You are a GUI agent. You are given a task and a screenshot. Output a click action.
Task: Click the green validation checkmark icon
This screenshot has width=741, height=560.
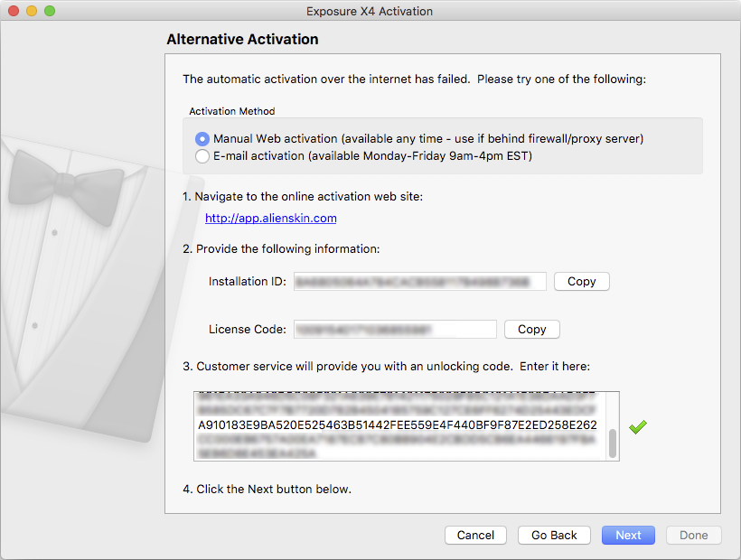tap(638, 427)
